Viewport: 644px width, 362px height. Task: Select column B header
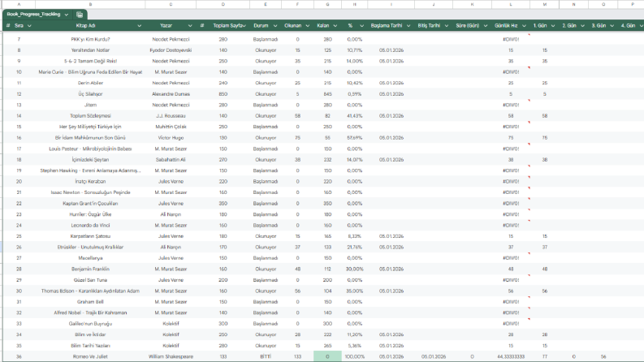(x=90, y=4)
